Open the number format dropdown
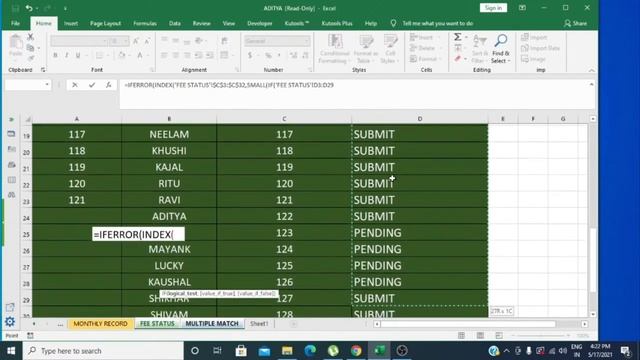Viewport: 640px width, 360px height. pos(307,41)
